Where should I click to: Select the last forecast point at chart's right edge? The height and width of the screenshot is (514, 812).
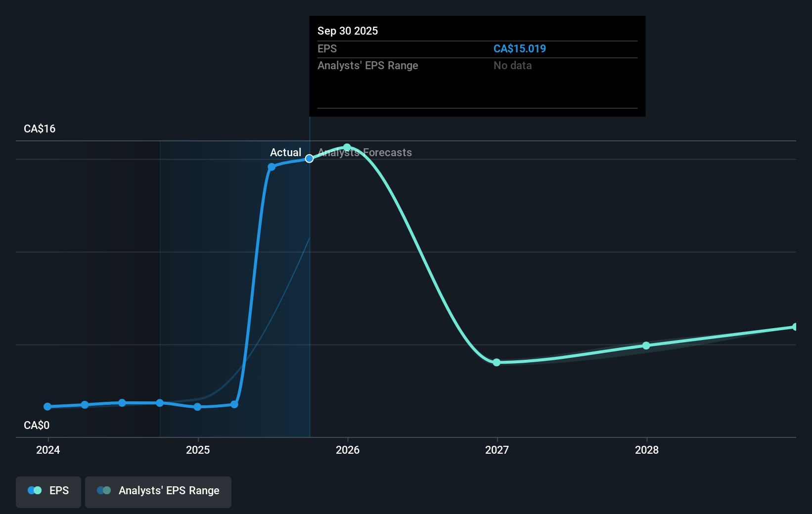tap(795, 327)
